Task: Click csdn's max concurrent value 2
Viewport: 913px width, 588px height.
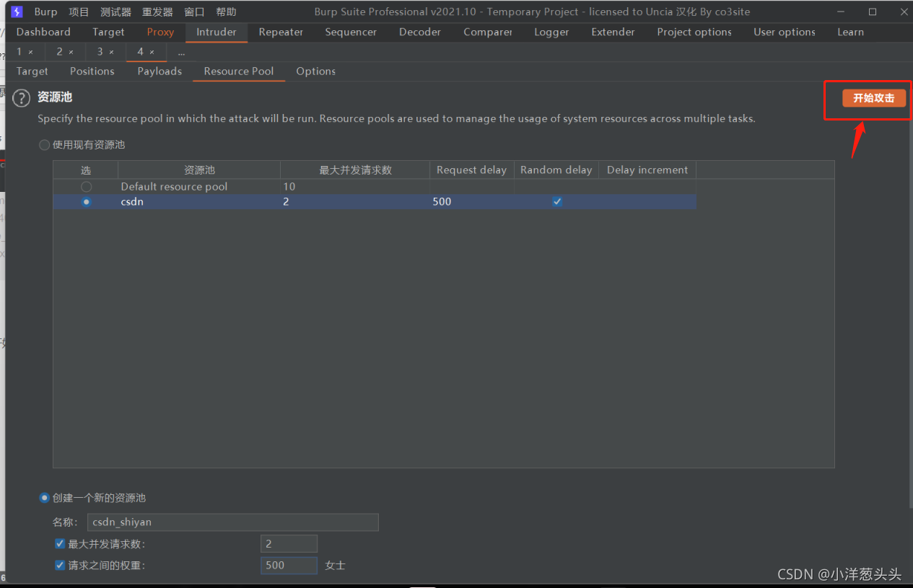Action: [355, 202]
